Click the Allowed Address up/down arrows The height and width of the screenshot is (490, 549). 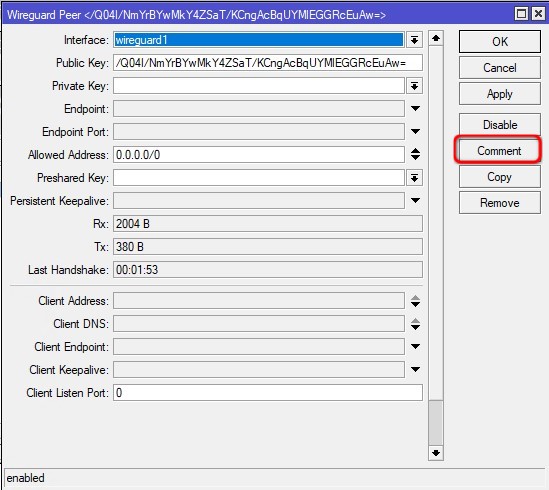click(415, 154)
